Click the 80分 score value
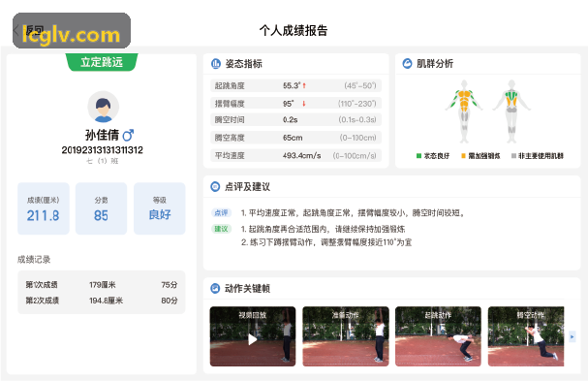The width and height of the screenshot is (588, 381). tap(170, 301)
